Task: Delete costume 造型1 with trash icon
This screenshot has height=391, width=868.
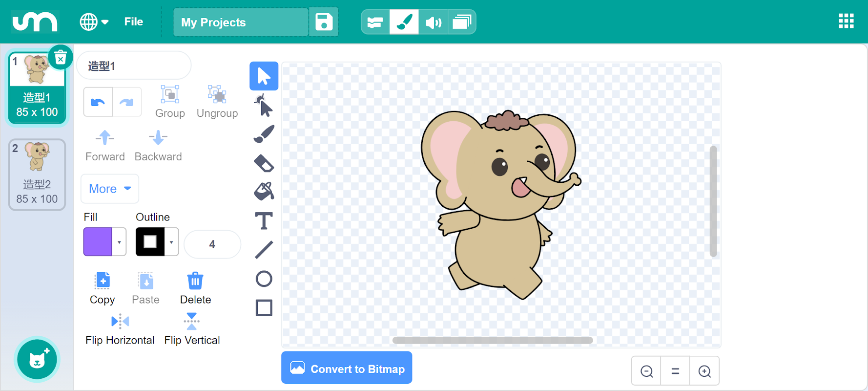Action: point(61,58)
